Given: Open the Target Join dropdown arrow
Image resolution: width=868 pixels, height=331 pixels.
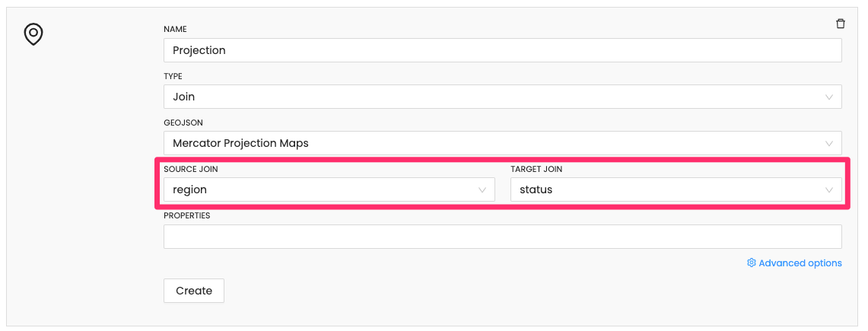Looking at the screenshot, I should (x=829, y=189).
